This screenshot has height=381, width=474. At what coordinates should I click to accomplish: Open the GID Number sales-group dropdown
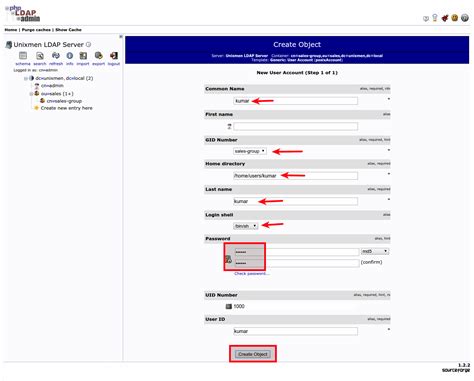click(x=250, y=151)
